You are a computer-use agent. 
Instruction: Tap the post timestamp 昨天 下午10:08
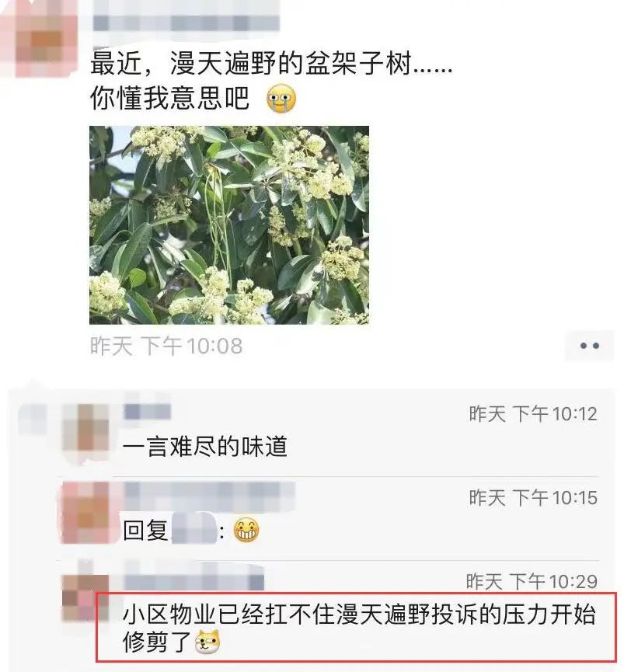coord(166,346)
